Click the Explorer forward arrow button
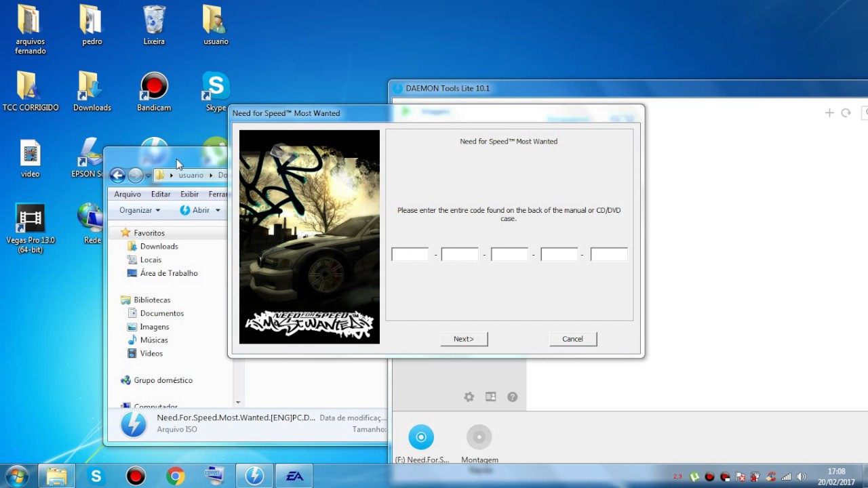 click(x=136, y=176)
